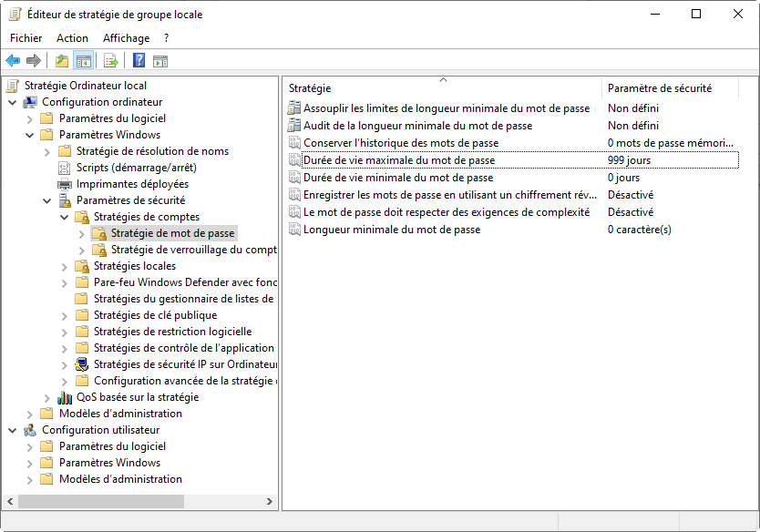This screenshot has height=532, width=760.
Task: Click icon of Longueur minimale policy
Action: pyautogui.click(x=294, y=230)
